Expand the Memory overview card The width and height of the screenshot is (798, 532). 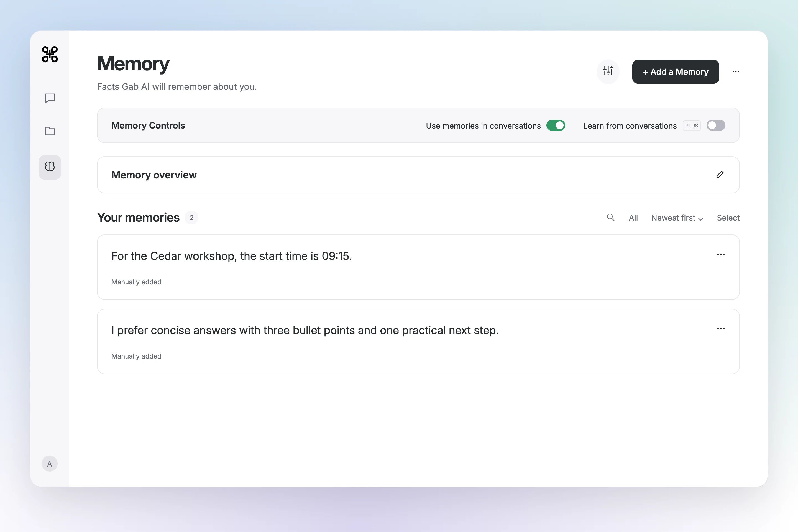(418, 175)
